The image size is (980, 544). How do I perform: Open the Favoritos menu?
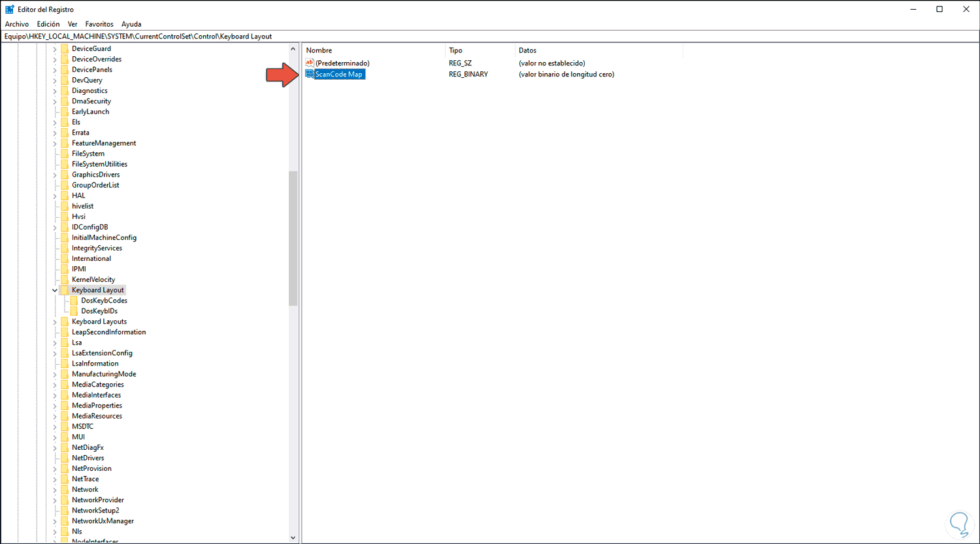click(x=99, y=24)
